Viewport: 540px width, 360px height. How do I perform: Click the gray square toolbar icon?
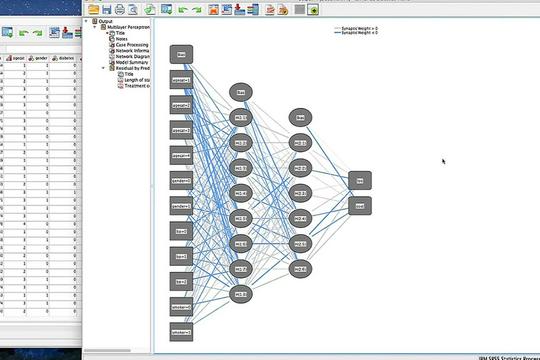click(x=300, y=10)
